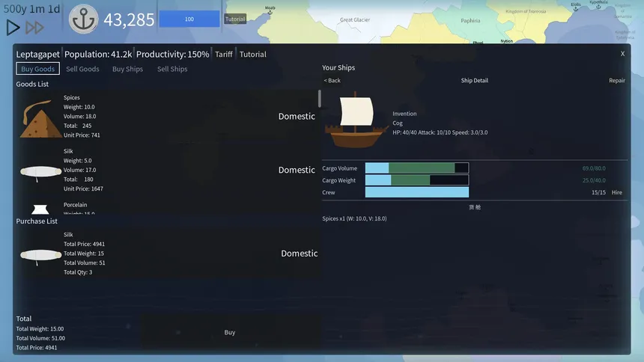The width and height of the screenshot is (644, 362).
Task: Click the anchor port icon
Action: (x=83, y=19)
